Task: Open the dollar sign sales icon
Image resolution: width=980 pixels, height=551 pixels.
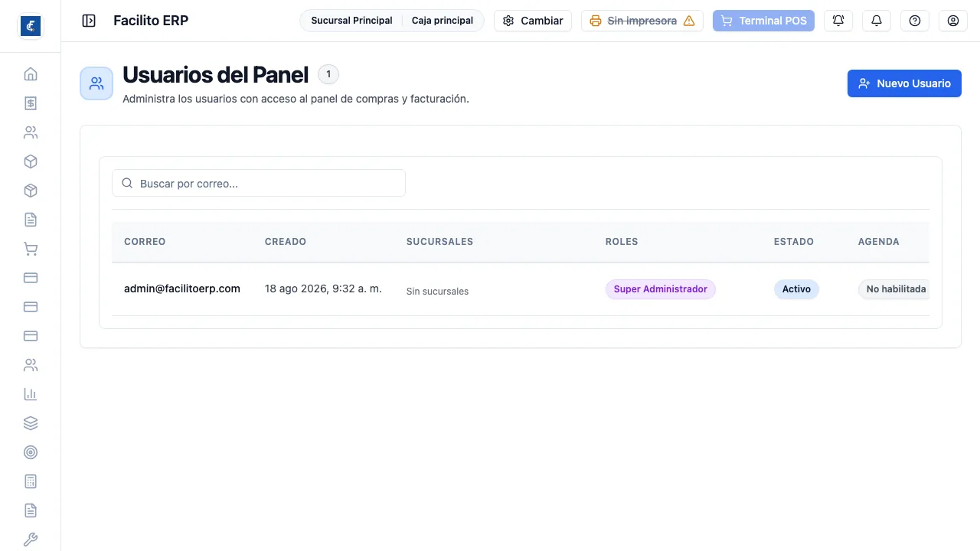Action: (x=31, y=103)
